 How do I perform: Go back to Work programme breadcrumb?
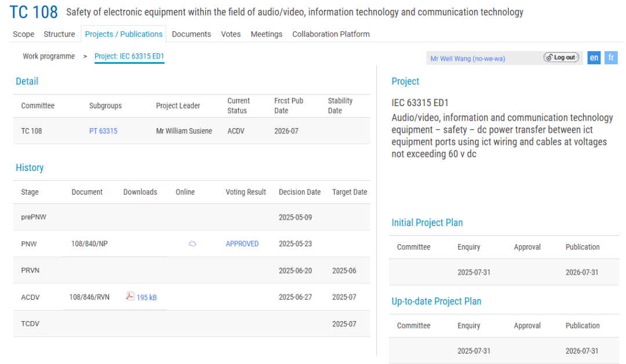tap(49, 56)
